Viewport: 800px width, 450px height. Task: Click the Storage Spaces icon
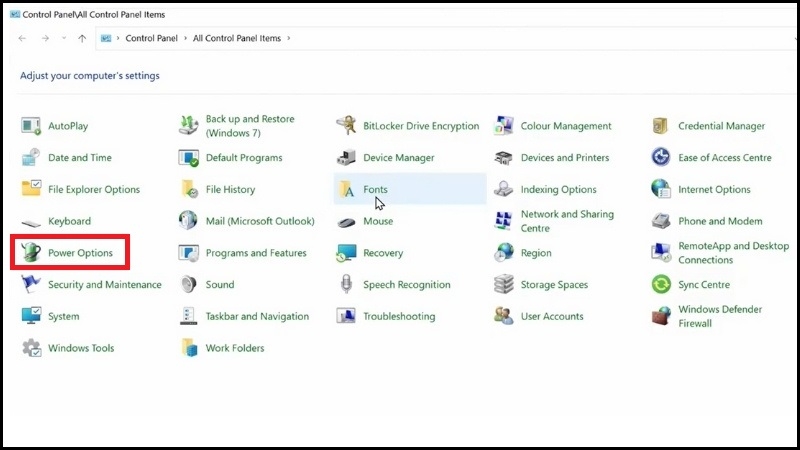pyautogui.click(x=504, y=285)
